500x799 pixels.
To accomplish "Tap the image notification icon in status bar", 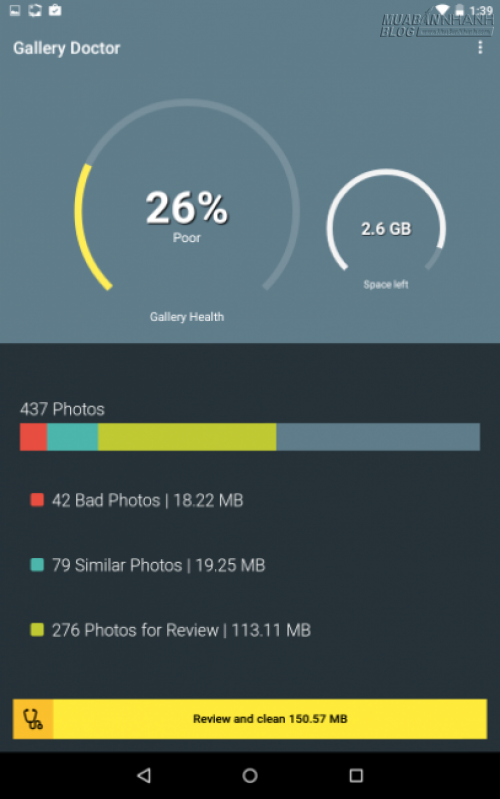I will pos(15,10).
